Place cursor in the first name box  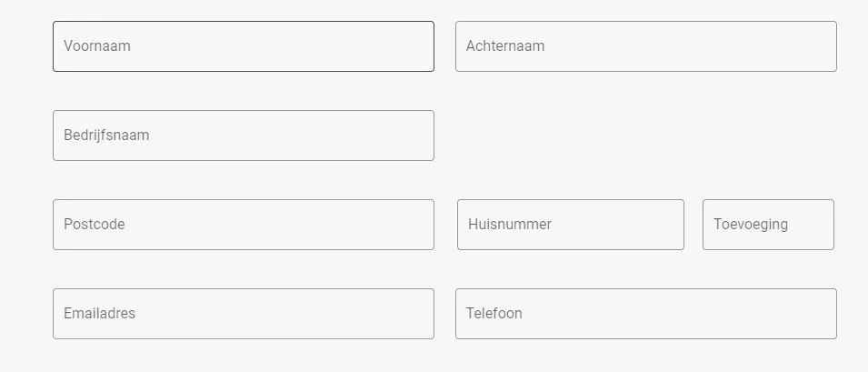[243, 46]
